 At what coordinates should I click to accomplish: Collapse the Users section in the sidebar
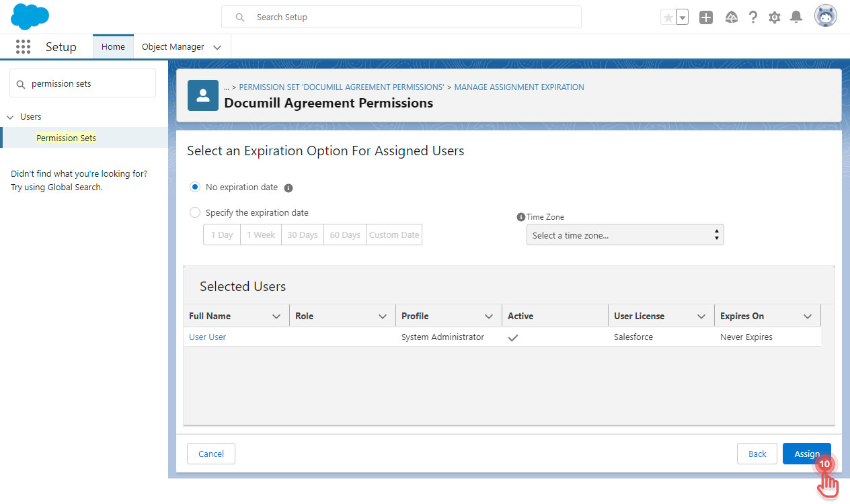tap(10, 116)
